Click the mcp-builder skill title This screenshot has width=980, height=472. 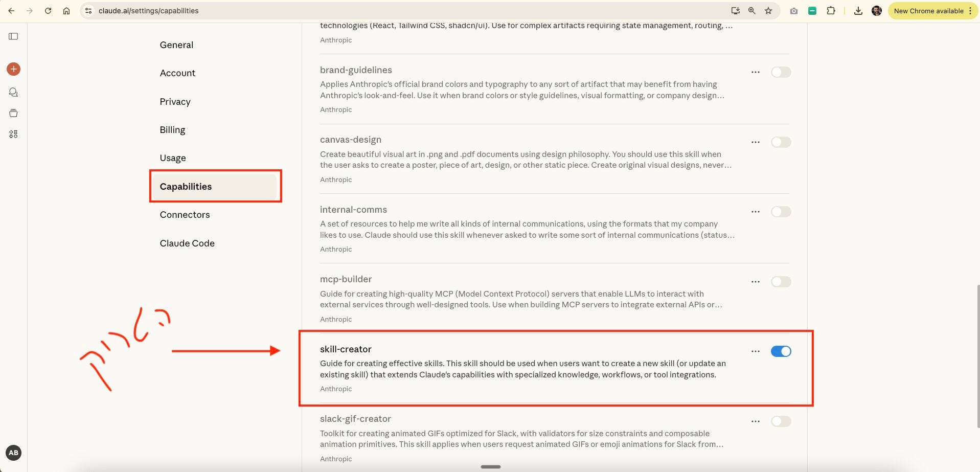tap(346, 279)
